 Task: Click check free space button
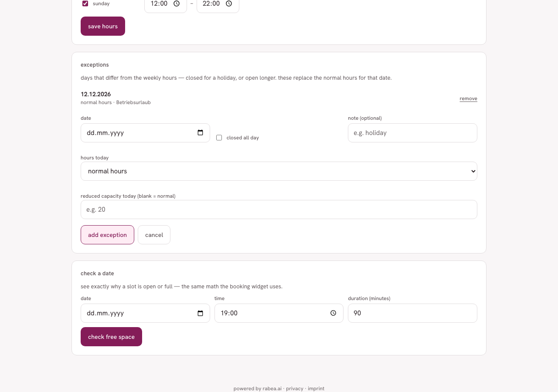coord(111,337)
